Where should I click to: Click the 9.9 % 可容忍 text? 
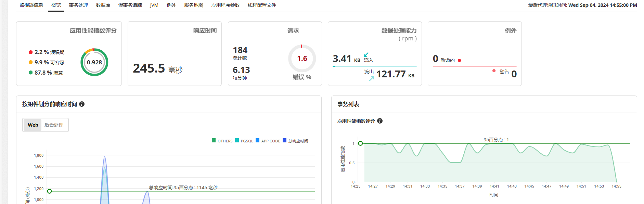pyautogui.click(x=49, y=62)
